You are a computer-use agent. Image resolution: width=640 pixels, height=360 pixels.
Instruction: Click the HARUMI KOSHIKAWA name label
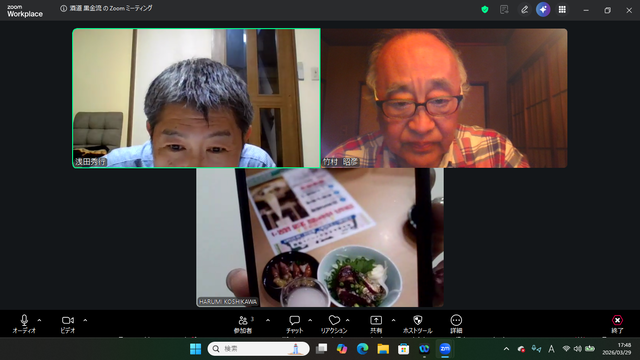pos(228,302)
